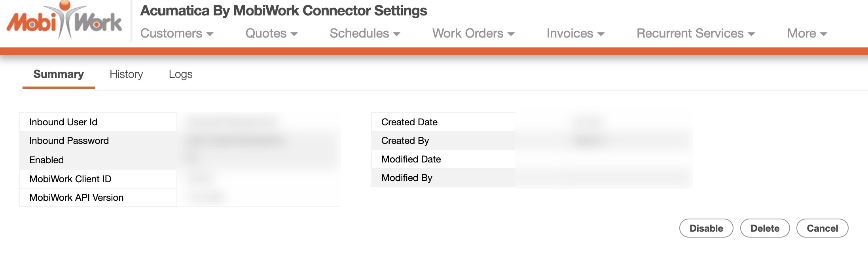Image resolution: width=868 pixels, height=268 pixels.
Task: Expand the Work Orders menu
Action: coord(473,34)
